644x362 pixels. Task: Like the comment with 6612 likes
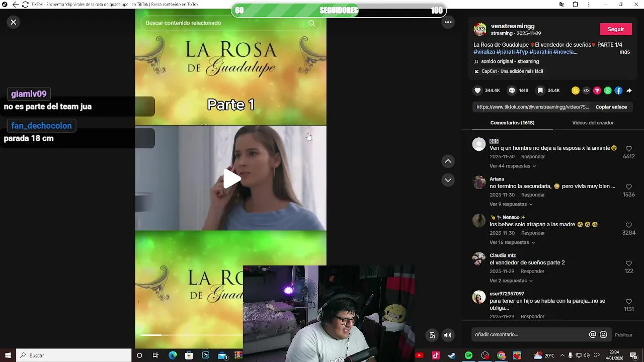tap(629, 149)
